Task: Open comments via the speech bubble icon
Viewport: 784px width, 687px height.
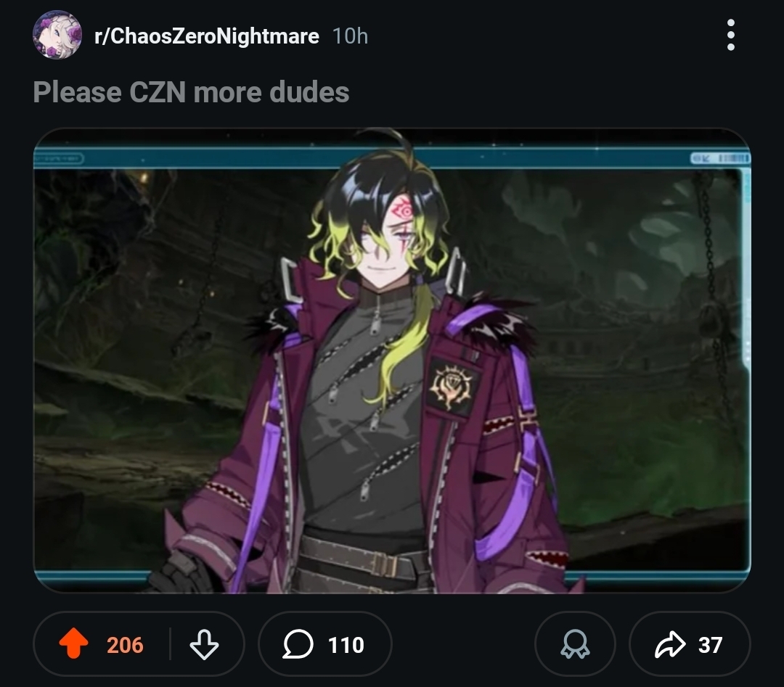Action: click(x=298, y=644)
